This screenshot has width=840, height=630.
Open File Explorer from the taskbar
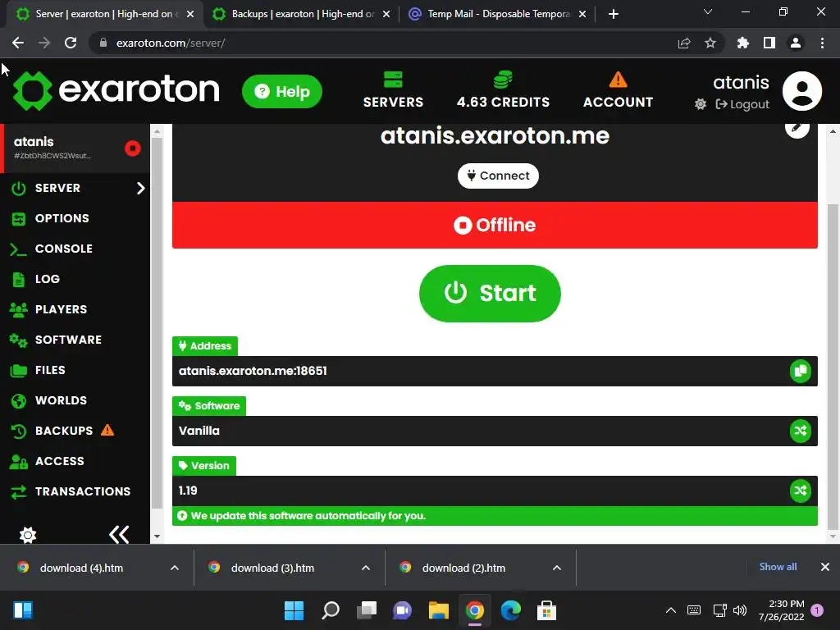pos(438,610)
